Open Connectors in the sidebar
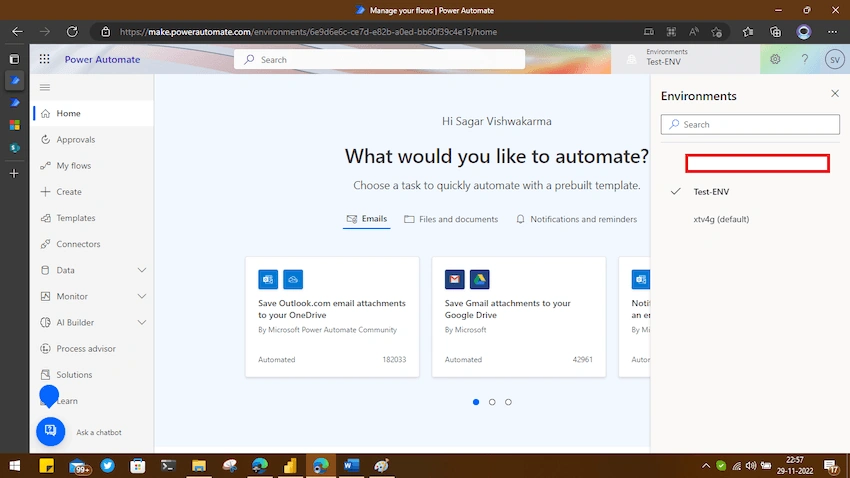Screen dimensions: 850x478 (x=93, y=244)
